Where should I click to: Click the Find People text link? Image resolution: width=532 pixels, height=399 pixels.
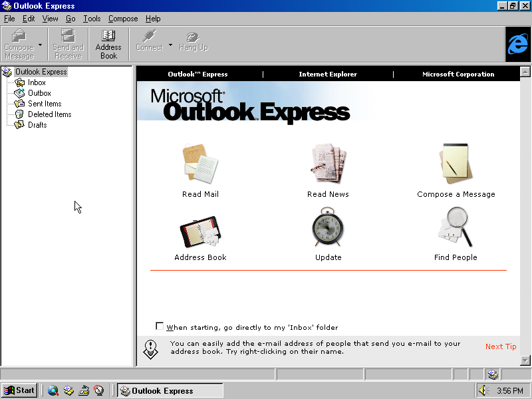456,257
